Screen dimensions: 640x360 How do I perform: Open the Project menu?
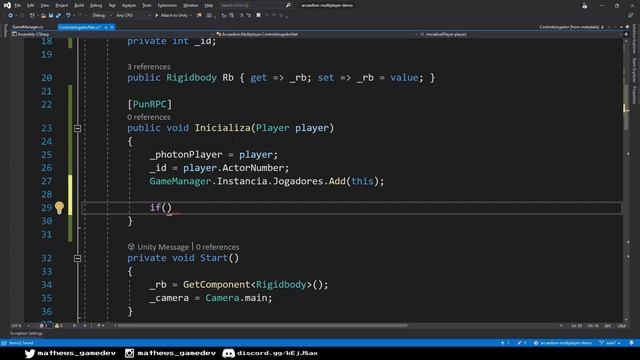click(62, 5)
